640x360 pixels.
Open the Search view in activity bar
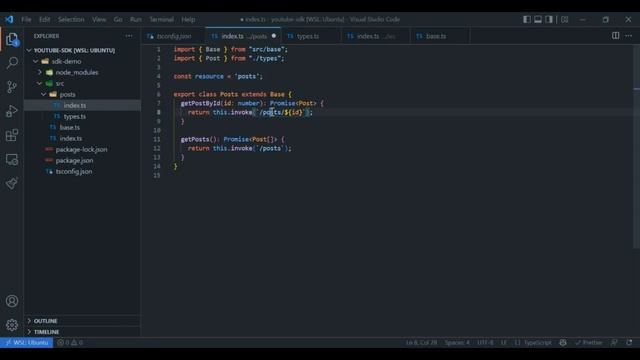(x=12, y=63)
